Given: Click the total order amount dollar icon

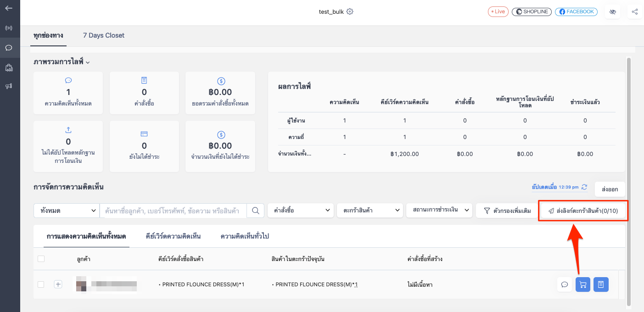Looking at the screenshot, I should click(x=220, y=81).
